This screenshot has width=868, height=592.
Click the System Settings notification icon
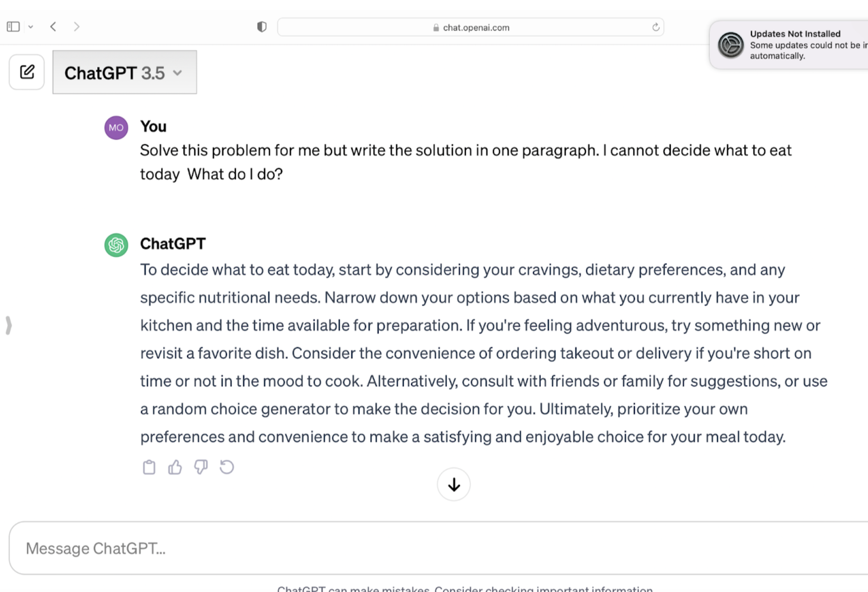[730, 45]
